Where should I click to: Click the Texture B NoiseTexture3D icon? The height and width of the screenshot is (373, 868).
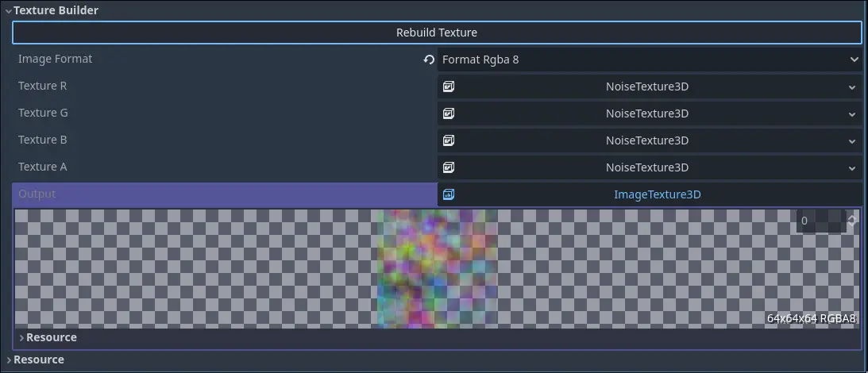pos(449,140)
